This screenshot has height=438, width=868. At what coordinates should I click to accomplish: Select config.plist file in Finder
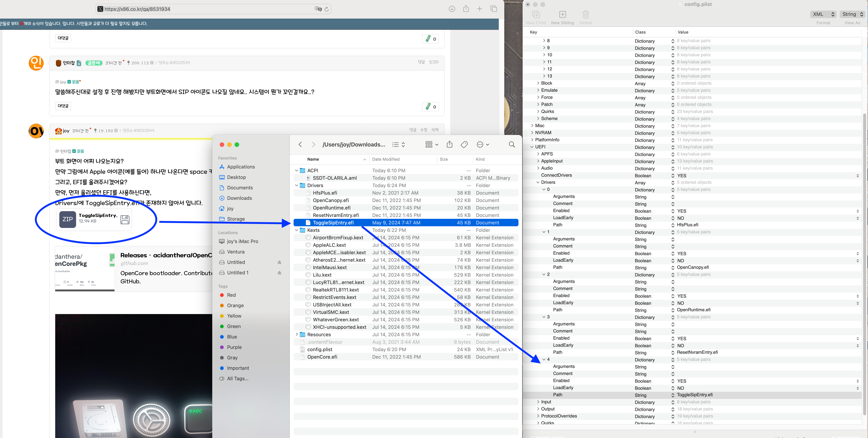[x=406, y=349]
